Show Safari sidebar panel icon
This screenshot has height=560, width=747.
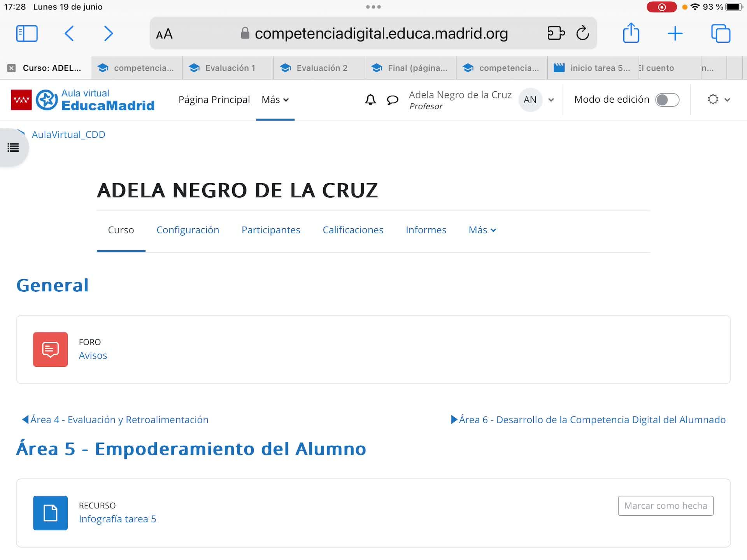click(27, 33)
